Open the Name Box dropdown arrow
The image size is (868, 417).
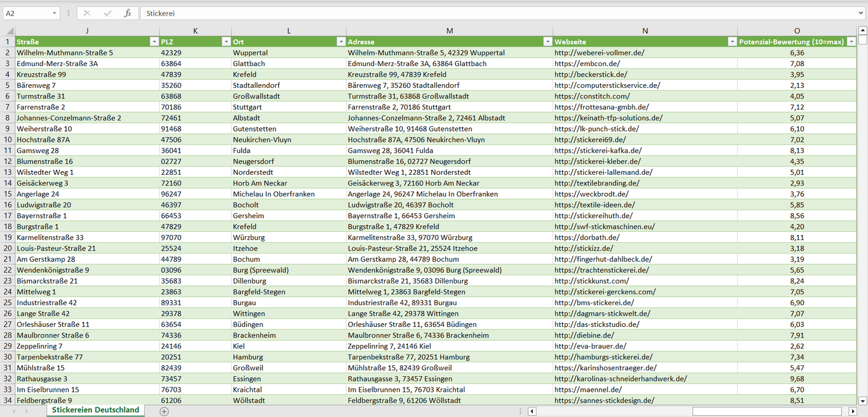[54, 13]
